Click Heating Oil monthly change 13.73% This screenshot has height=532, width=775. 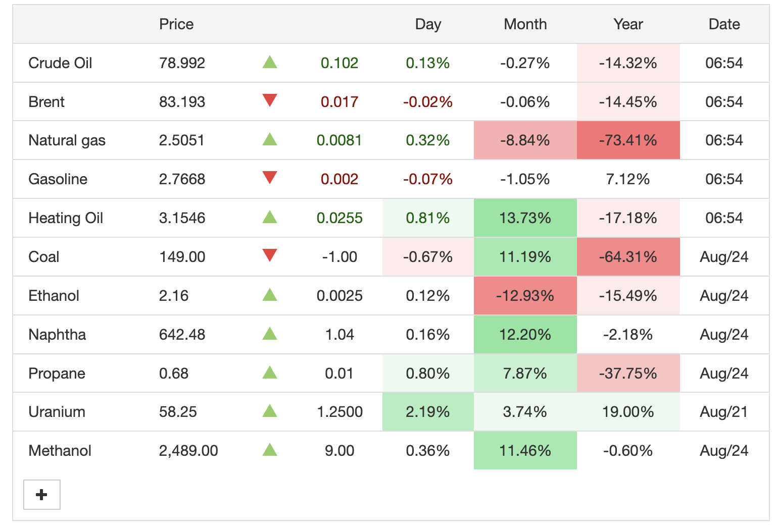click(x=525, y=218)
